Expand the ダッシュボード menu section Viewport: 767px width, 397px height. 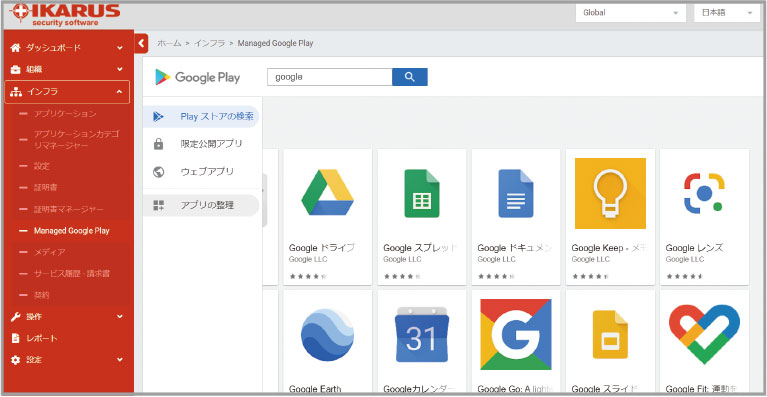(67, 47)
